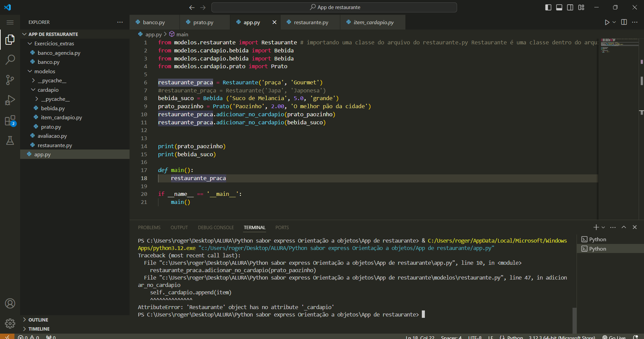Open the Accounts menu icon
This screenshot has width=644, height=339.
pos(10,303)
